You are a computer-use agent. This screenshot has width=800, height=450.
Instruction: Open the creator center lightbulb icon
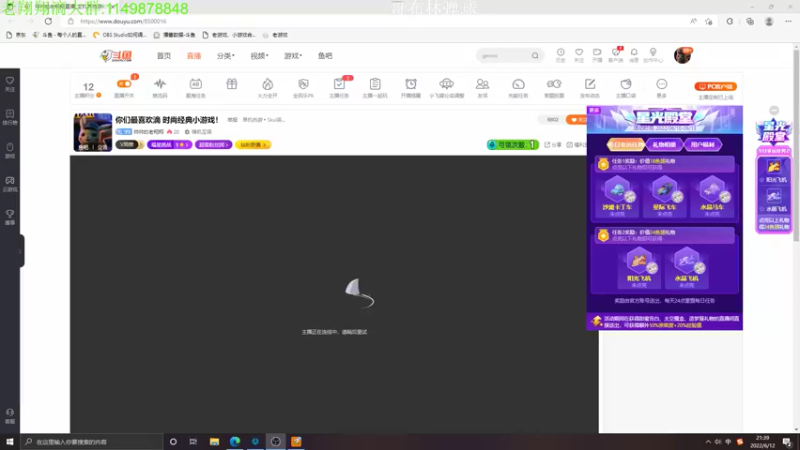pos(653,55)
